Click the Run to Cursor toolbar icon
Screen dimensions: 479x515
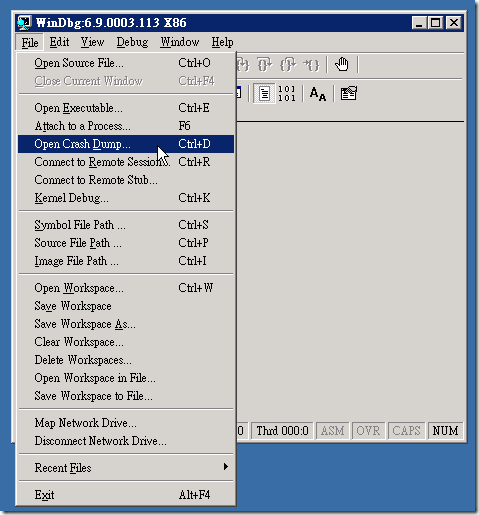(x=312, y=64)
